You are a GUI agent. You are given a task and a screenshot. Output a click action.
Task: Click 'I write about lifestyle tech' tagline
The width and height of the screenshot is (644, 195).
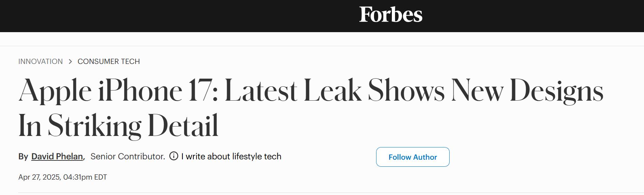(x=231, y=157)
